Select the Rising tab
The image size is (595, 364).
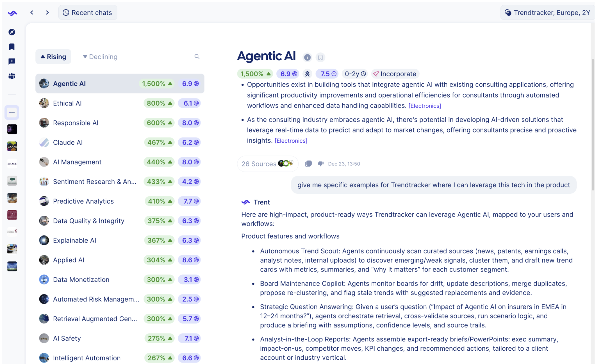53,57
